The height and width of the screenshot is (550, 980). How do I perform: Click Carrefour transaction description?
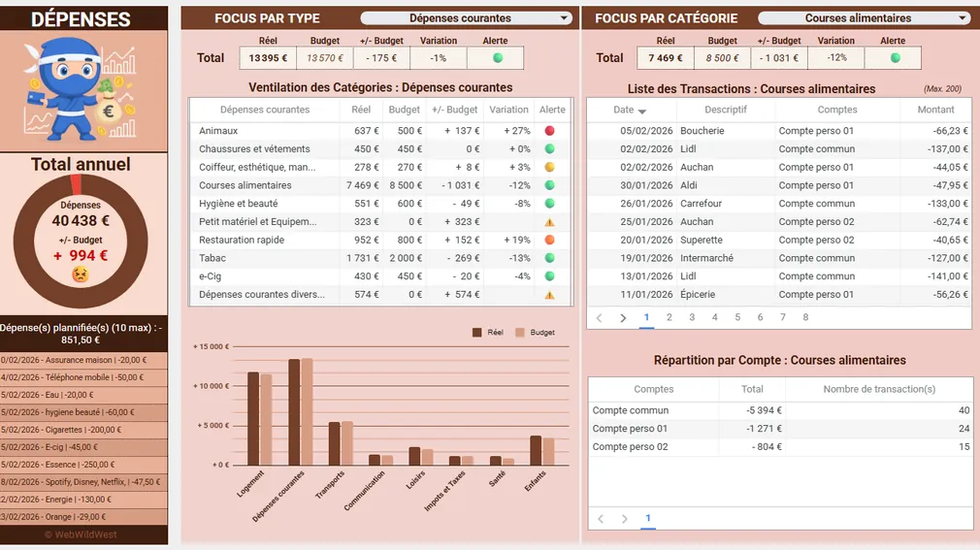coord(701,204)
